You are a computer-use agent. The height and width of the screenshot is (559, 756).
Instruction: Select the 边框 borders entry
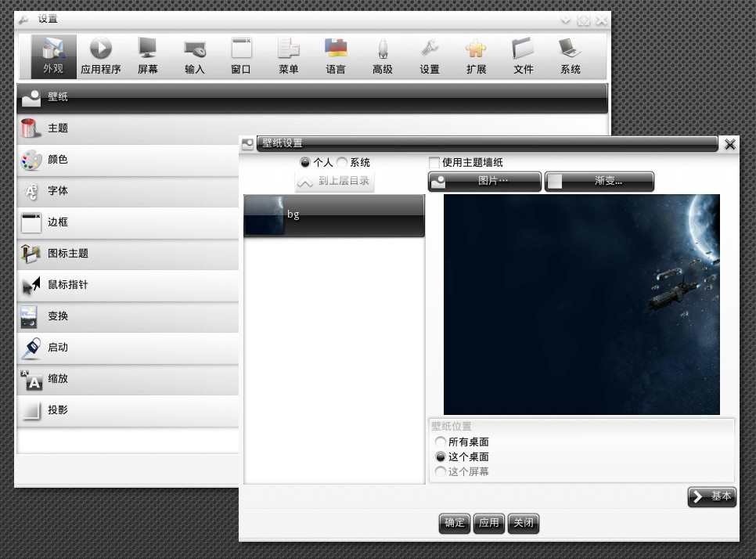(x=128, y=222)
